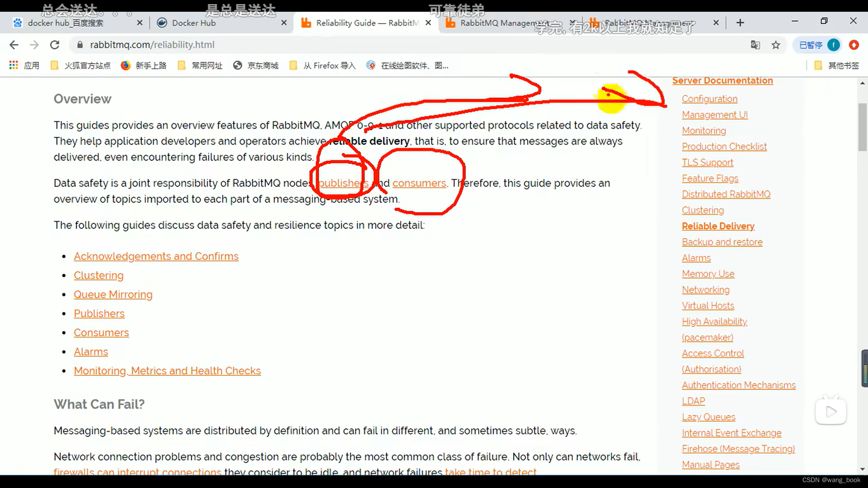Go back using the browser back arrow

(x=14, y=45)
